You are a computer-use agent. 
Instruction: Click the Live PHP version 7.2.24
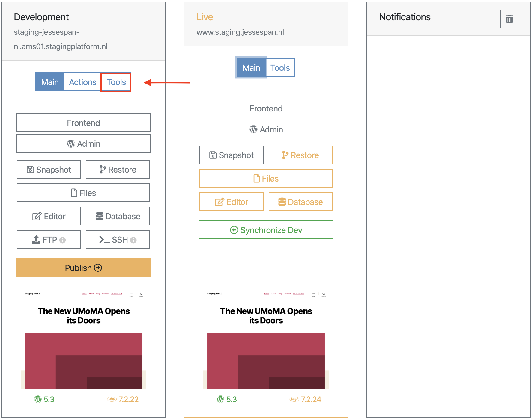click(305, 399)
